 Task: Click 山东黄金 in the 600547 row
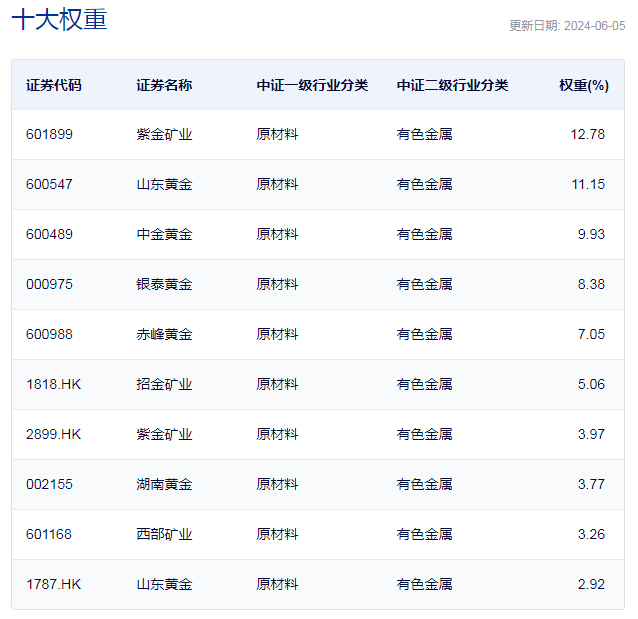(x=164, y=184)
